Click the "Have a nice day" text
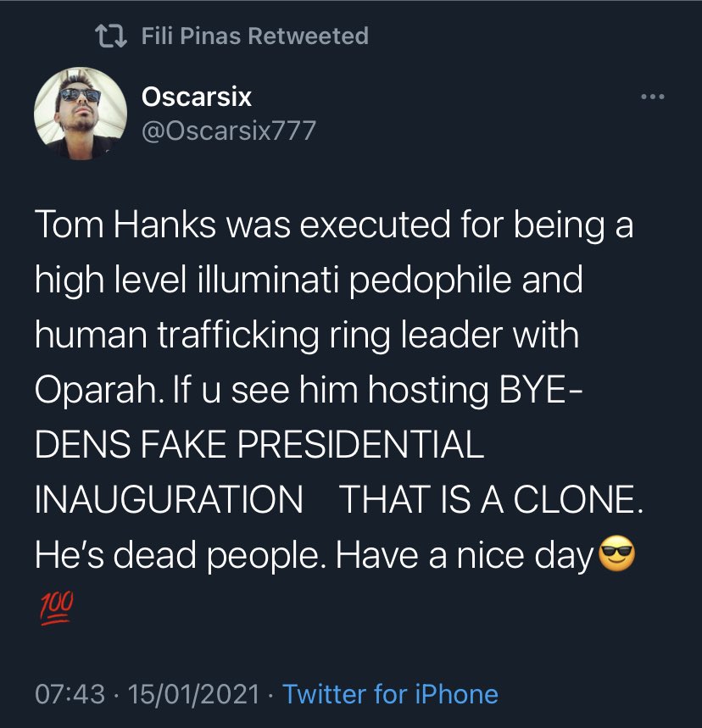The height and width of the screenshot is (728, 702). [x=465, y=555]
